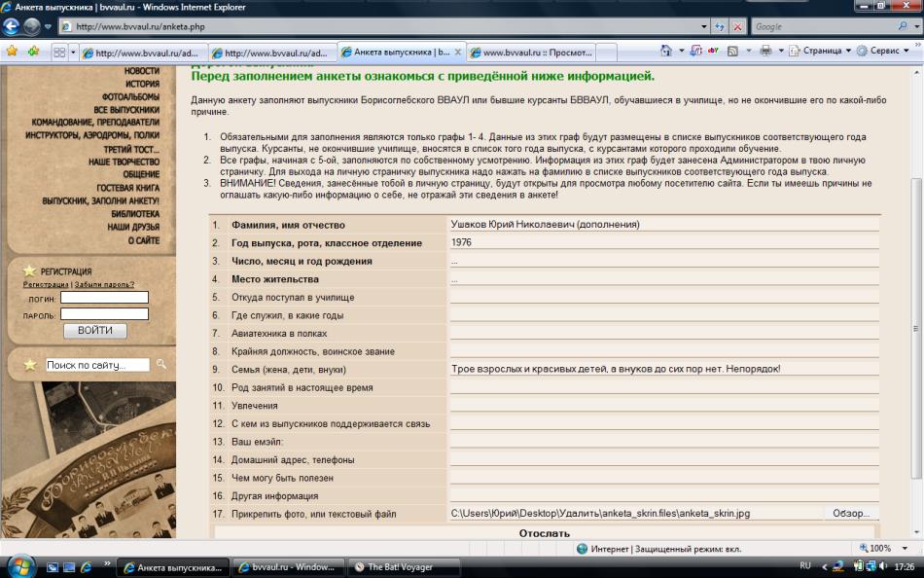
Task: Expand the zoom level dropdown arrow
Action: click(x=906, y=548)
